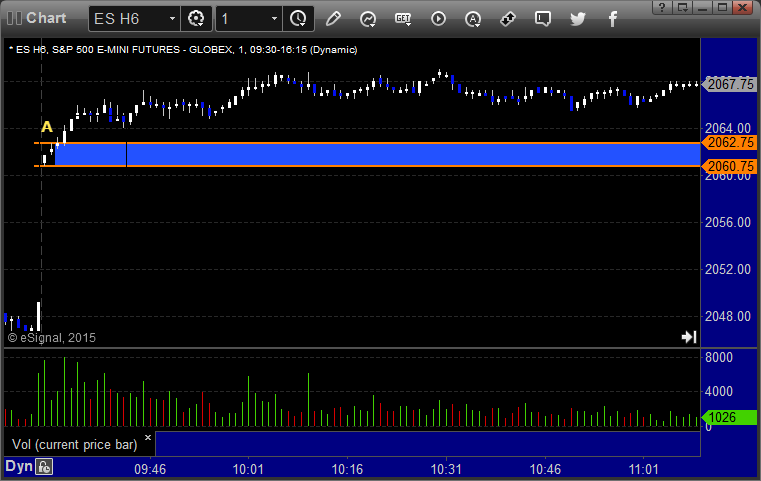Open the window help question icon

[x=662, y=7]
